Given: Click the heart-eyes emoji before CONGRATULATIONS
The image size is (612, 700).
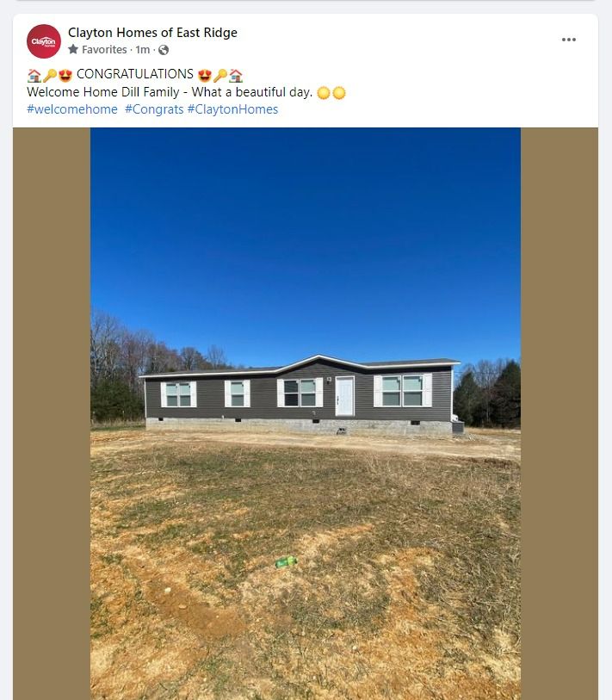Looking at the screenshot, I should (65, 76).
